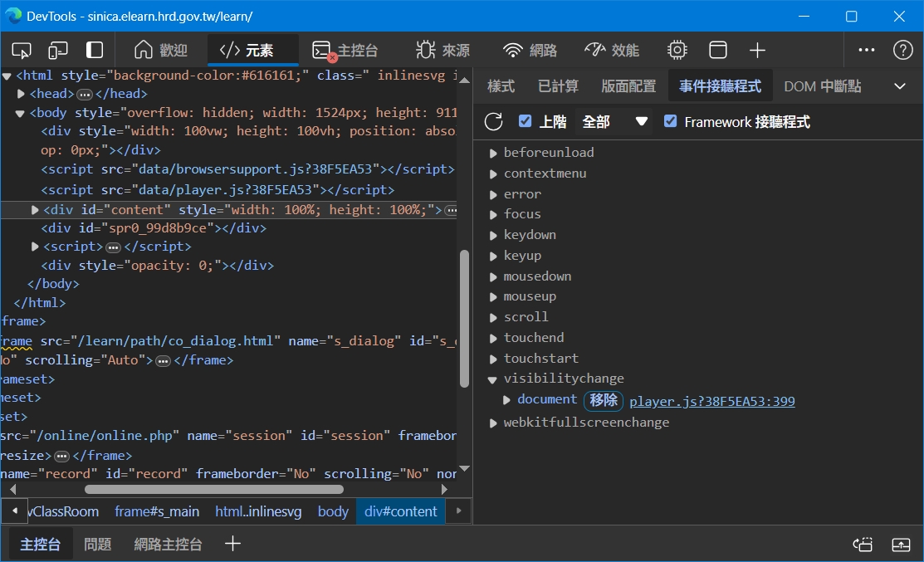This screenshot has height=562, width=924.
Task: Expand the contextmenu event listener
Action: 493,173
